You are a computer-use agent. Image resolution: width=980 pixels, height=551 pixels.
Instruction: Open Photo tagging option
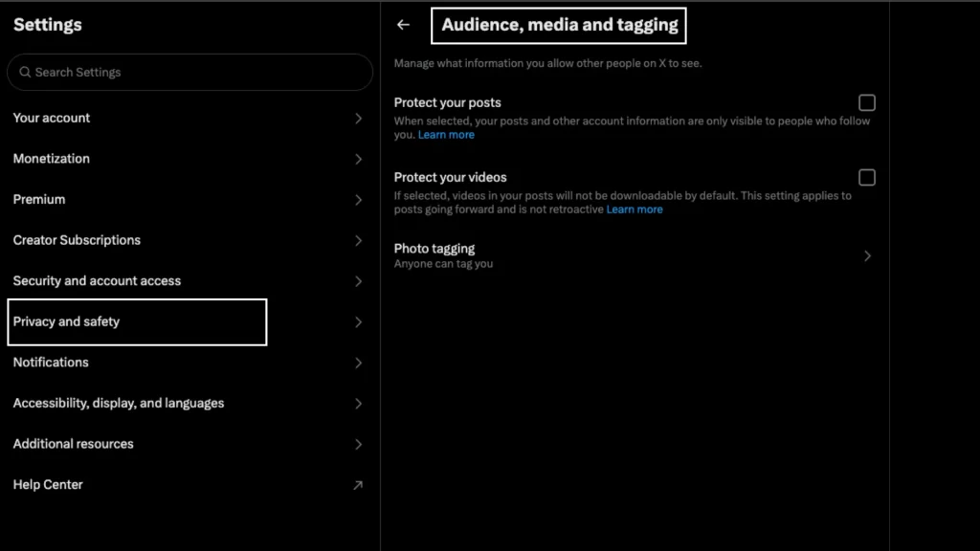click(434, 249)
